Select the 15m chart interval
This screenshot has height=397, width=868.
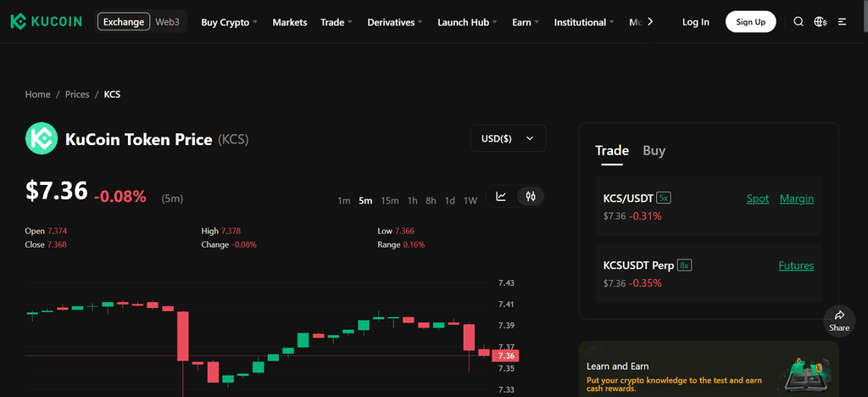pos(390,201)
